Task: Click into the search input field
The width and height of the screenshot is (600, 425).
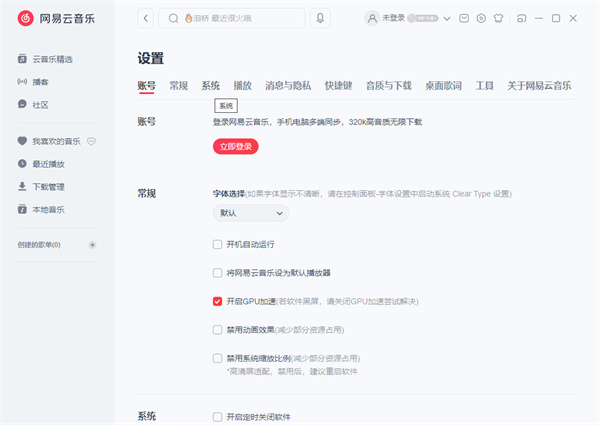Action: (240, 18)
